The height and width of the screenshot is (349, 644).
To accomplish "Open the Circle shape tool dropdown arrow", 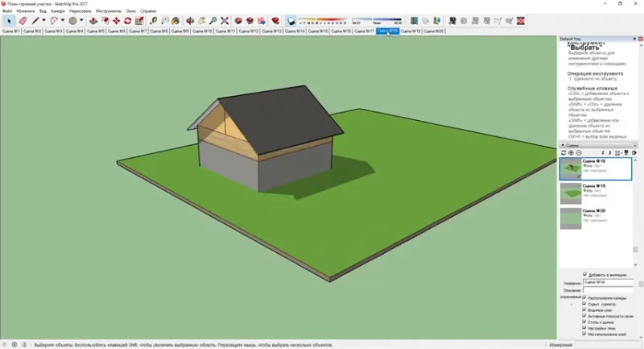I will tap(81, 21).
